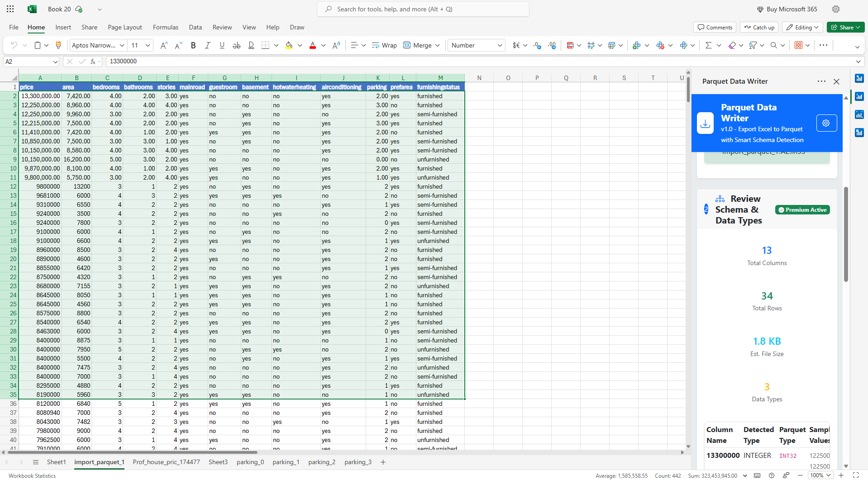Click the Add-ins grid icon
Image resolution: width=868 pixels, height=480 pixels.
tap(798, 45)
